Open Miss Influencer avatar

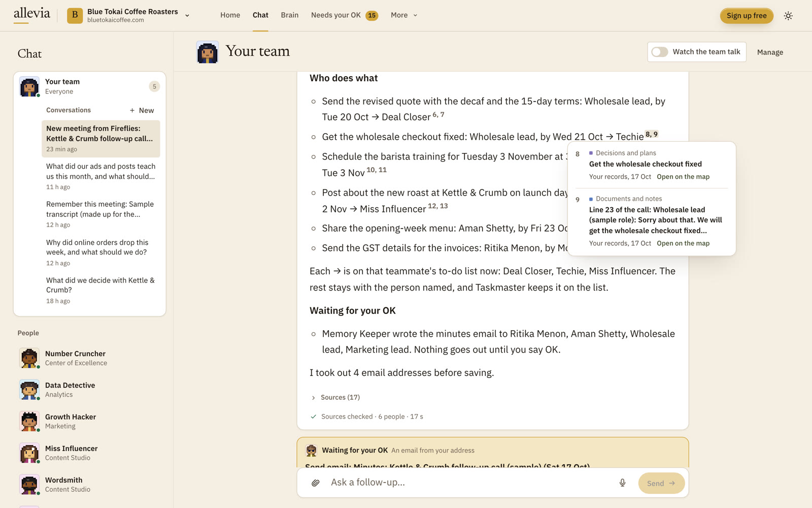(29, 453)
